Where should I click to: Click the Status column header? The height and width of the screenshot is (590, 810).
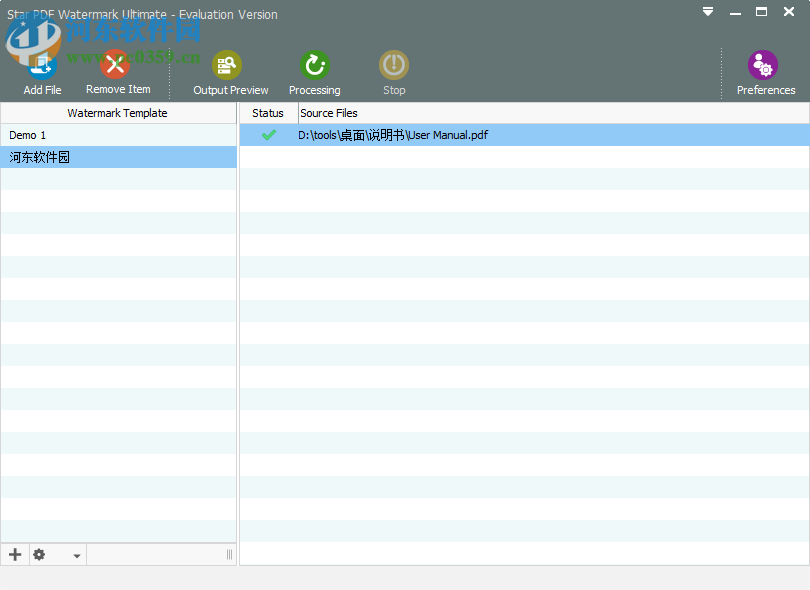point(268,113)
